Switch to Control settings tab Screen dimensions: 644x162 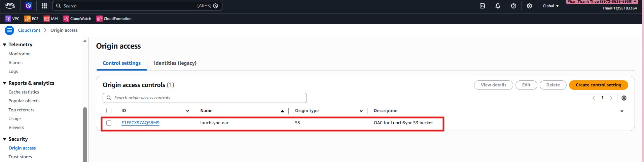[122, 63]
